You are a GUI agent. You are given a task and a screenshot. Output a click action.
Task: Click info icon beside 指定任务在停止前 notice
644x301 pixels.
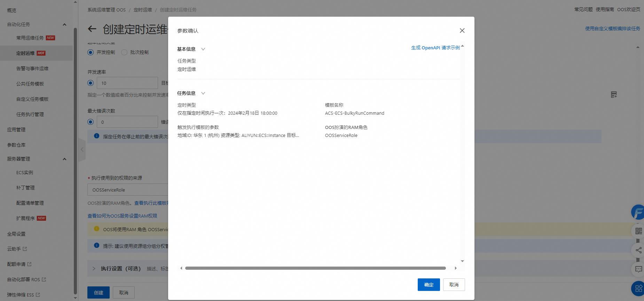point(97,136)
